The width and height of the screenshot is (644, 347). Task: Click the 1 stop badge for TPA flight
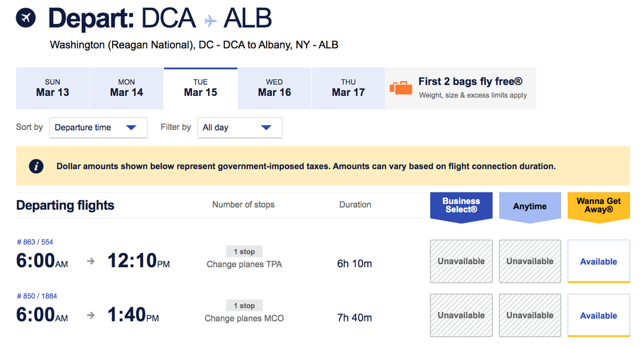pos(244,252)
